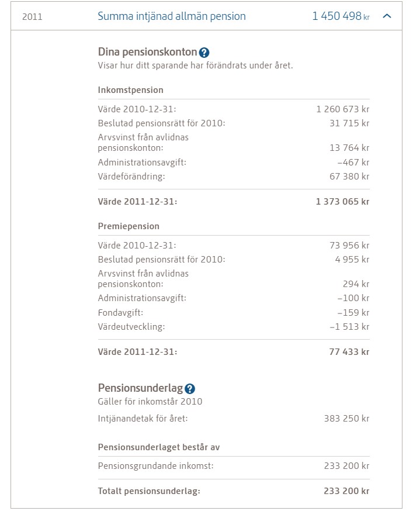Click the Värdeförändring value 67 380 kr

[349, 177]
